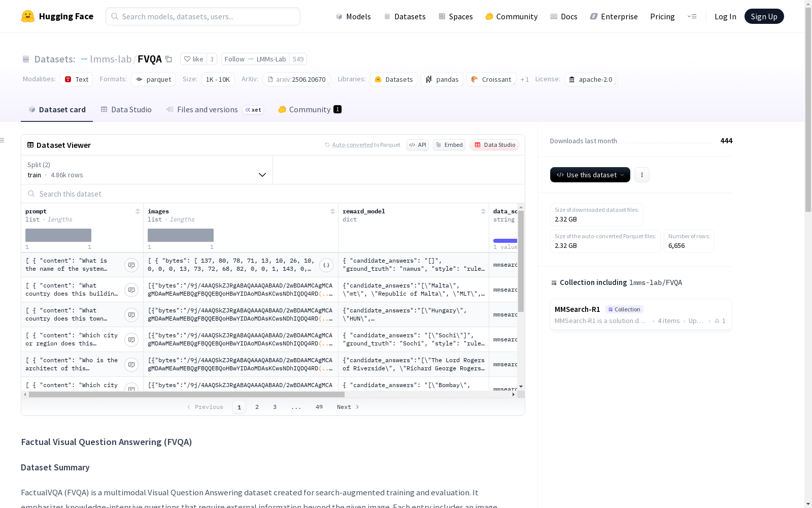Follow LMMs-Lab organization
The image size is (812, 508).
coord(255,59)
